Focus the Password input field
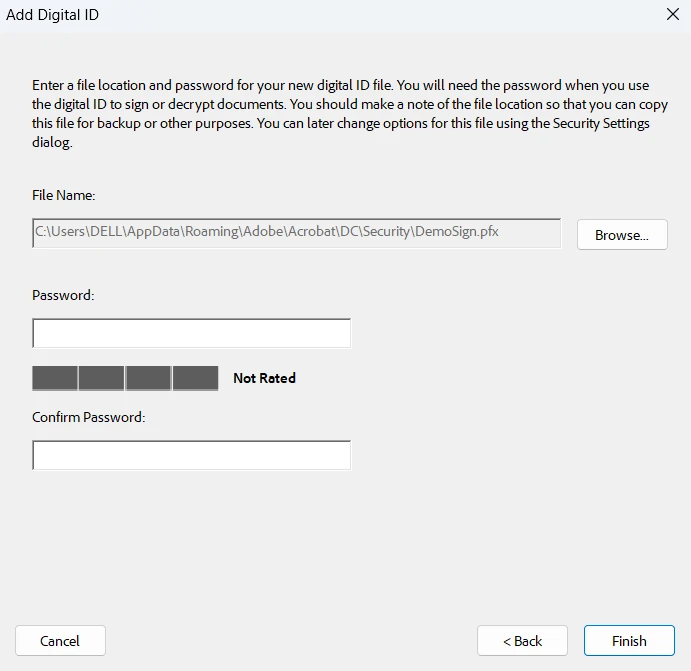 point(191,333)
